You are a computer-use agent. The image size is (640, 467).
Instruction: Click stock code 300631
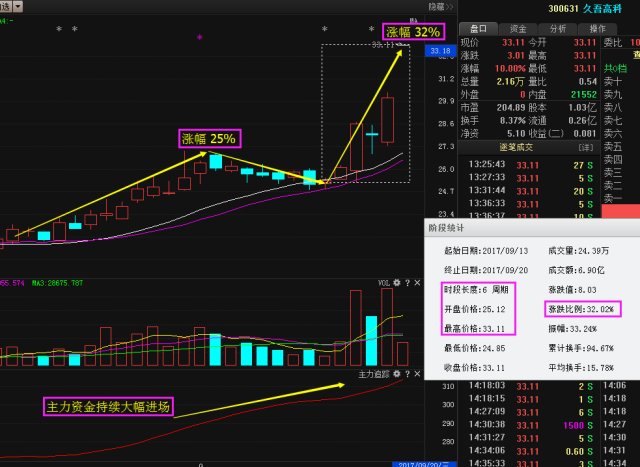[x=563, y=9]
